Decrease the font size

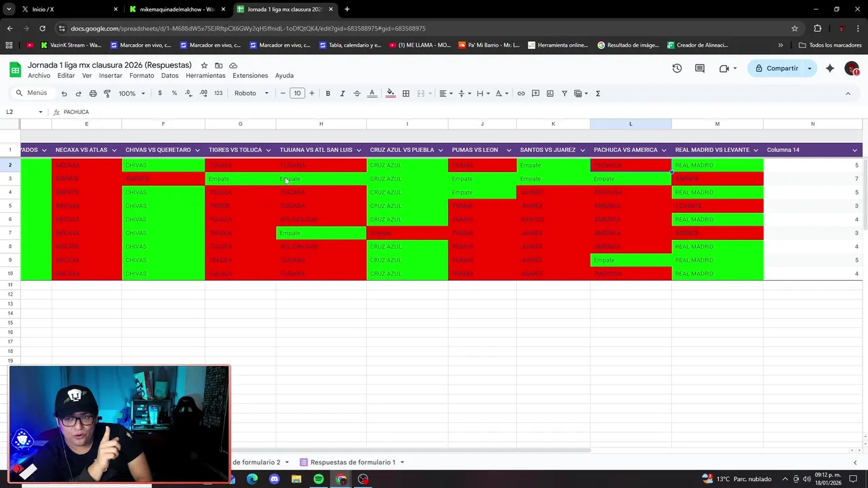(283, 94)
